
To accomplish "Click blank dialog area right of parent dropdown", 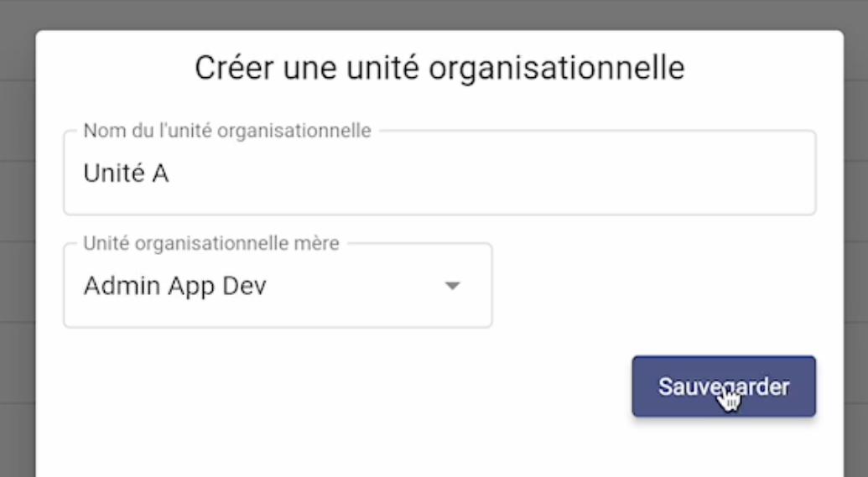I will click(653, 286).
